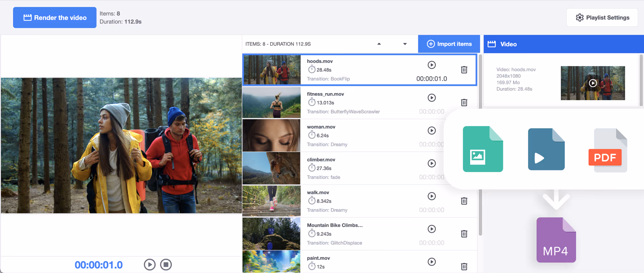Play video thumbnail in Video details panel
644x273 pixels.
point(592,83)
